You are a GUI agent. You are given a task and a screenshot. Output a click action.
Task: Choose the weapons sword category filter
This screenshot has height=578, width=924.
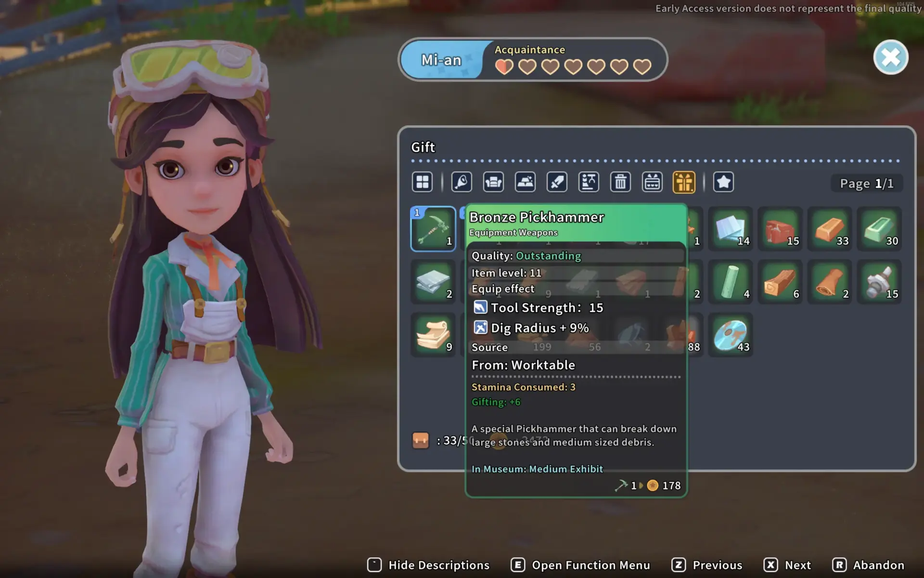tap(557, 182)
